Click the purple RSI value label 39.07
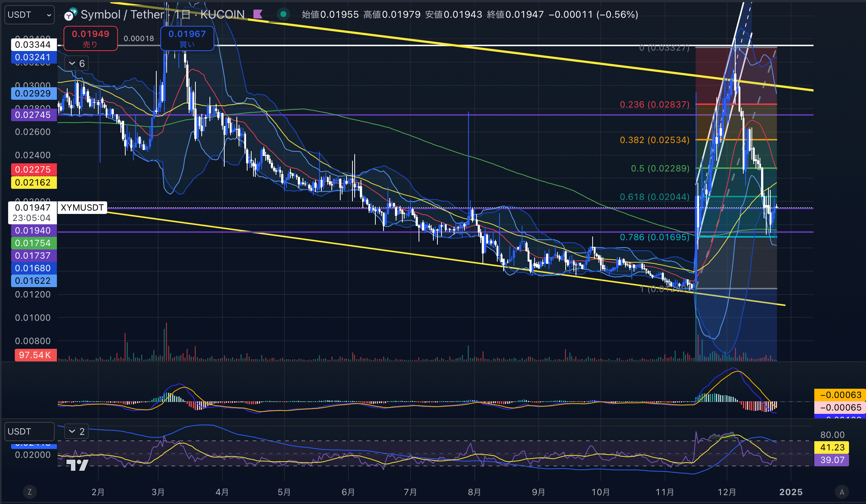Viewport: 866px width, 504px height. (832, 460)
